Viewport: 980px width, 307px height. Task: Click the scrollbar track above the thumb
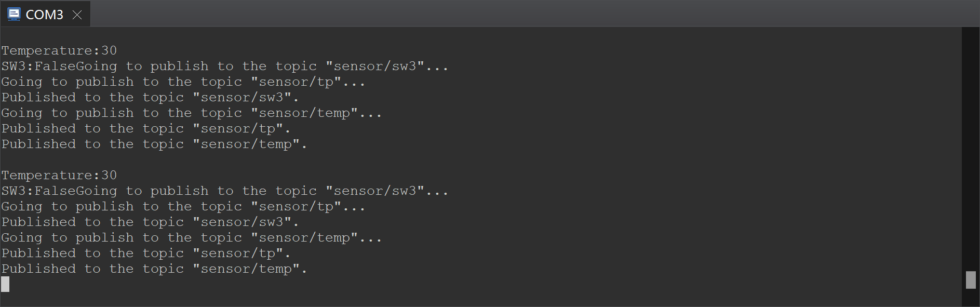point(970,149)
